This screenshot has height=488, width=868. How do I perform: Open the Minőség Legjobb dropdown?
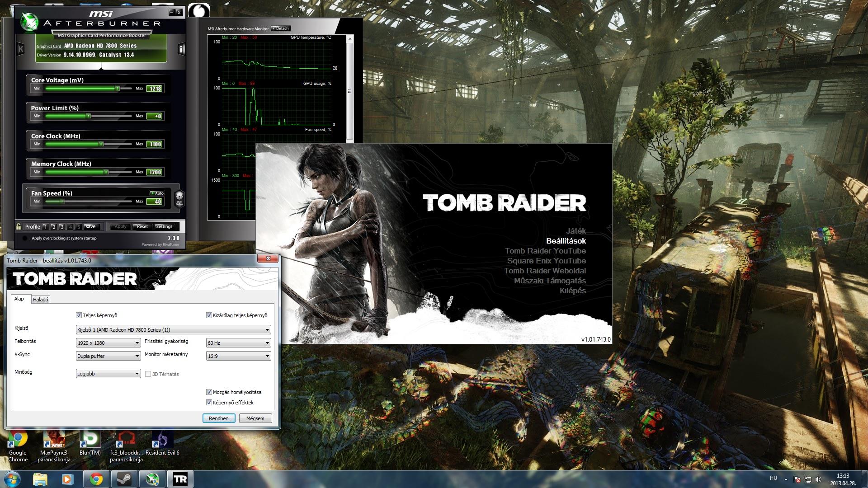(108, 374)
